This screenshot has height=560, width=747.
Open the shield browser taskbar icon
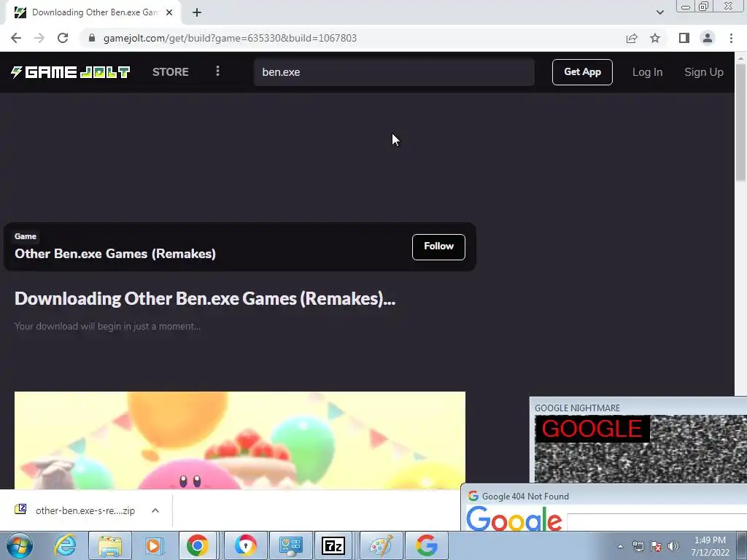245,545
